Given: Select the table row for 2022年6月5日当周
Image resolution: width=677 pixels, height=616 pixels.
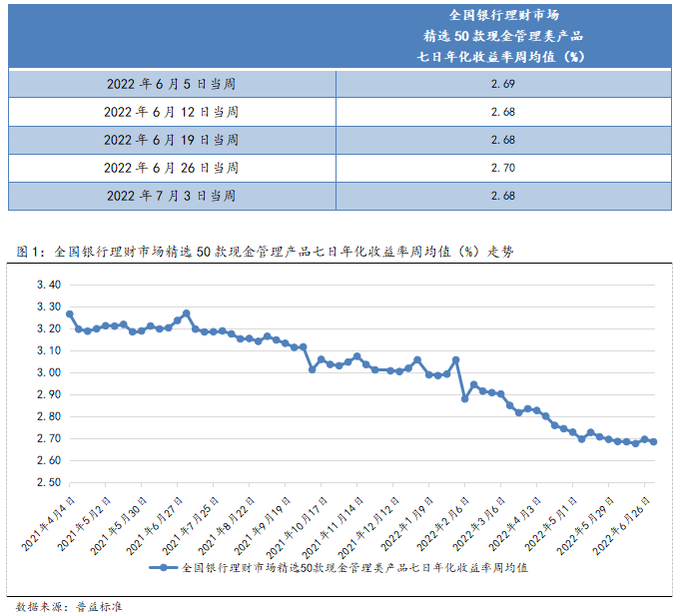Looking at the screenshot, I should (x=338, y=84).
